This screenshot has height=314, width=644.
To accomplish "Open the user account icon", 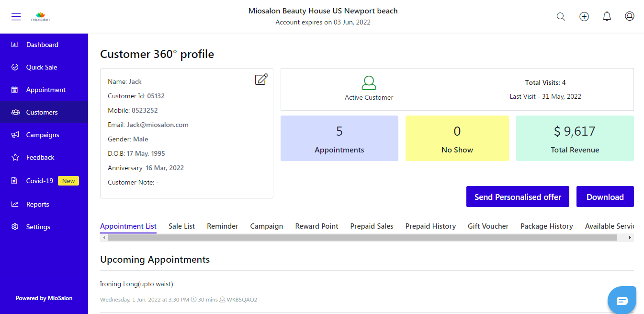I will tap(630, 16).
